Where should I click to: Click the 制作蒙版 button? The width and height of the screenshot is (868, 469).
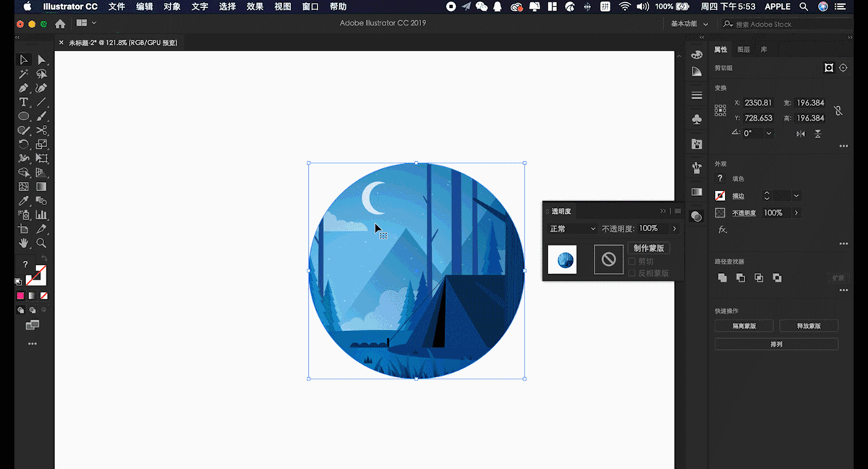649,248
